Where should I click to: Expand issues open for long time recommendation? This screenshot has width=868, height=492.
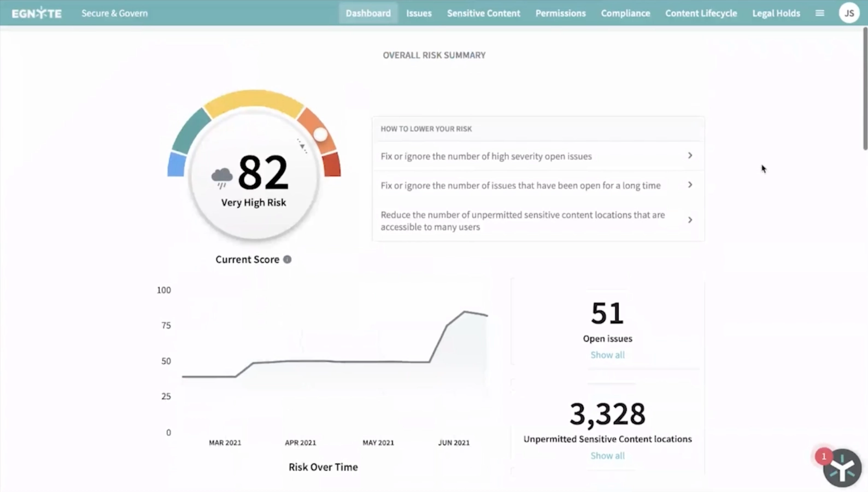(690, 185)
